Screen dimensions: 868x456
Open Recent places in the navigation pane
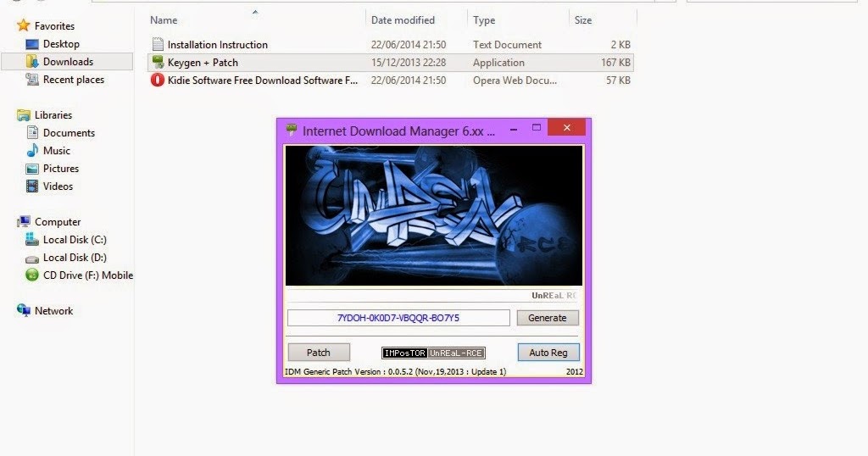click(74, 79)
